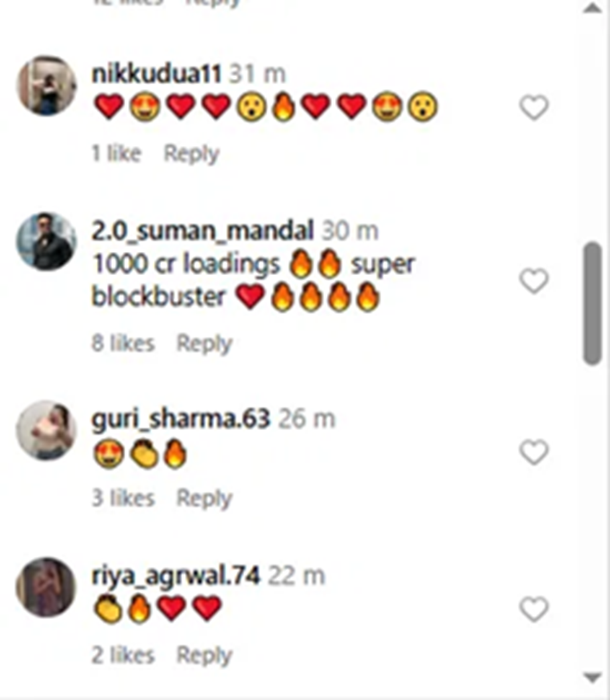The image size is (610, 700).
Task: Reply to nikkudua11's emoji comment
Action: (x=191, y=154)
